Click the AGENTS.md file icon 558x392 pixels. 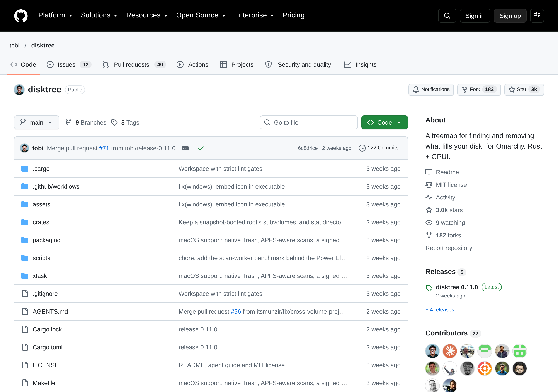(25, 311)
